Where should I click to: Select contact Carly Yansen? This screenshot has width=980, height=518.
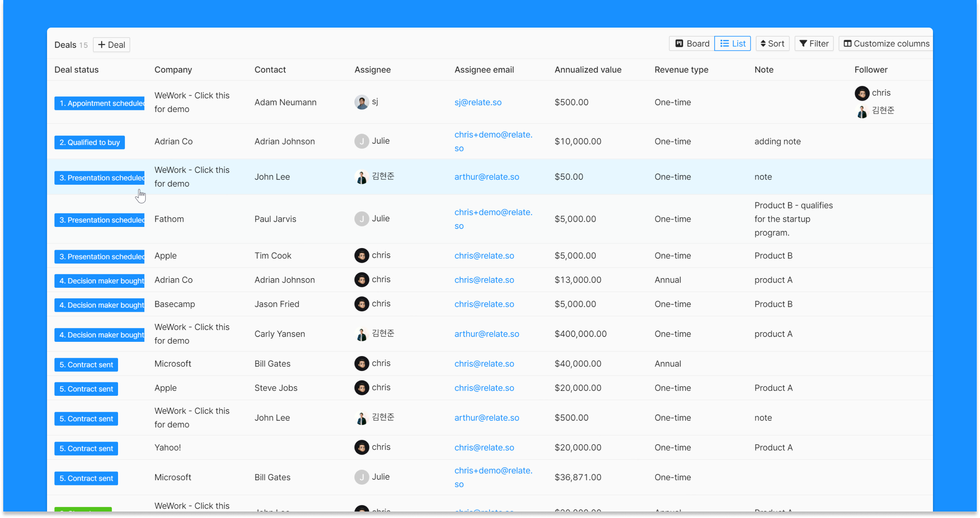tap(279, 334)
